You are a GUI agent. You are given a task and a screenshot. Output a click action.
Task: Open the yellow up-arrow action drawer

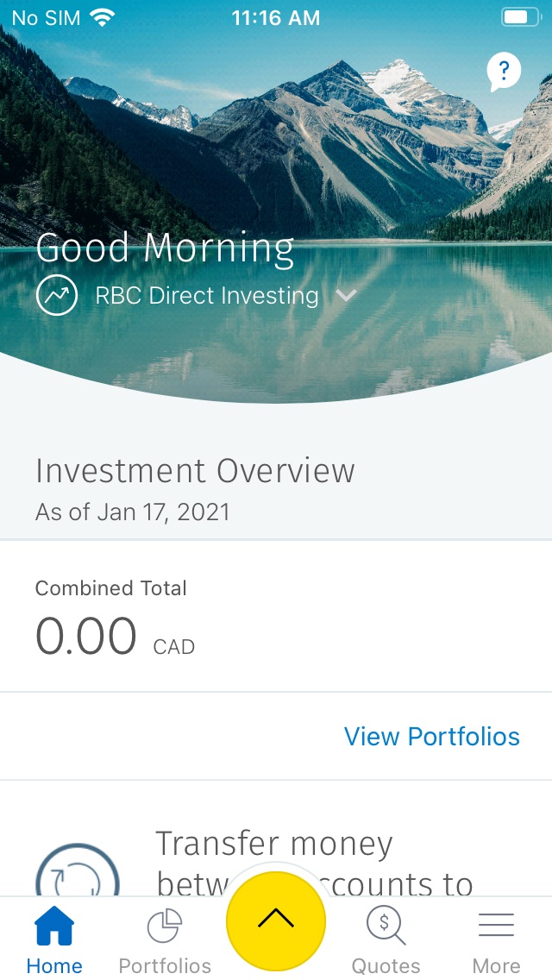pos(276,920)
